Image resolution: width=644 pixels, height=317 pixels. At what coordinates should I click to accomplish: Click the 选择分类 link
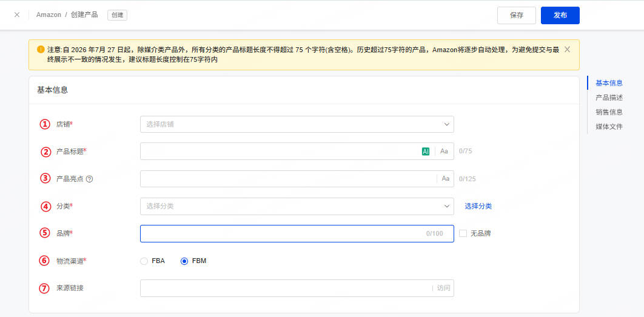(x=478, y=206)
